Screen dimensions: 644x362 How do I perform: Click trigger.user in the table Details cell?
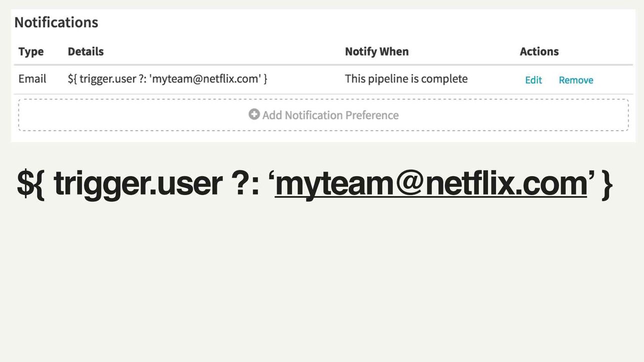point(107,79)
